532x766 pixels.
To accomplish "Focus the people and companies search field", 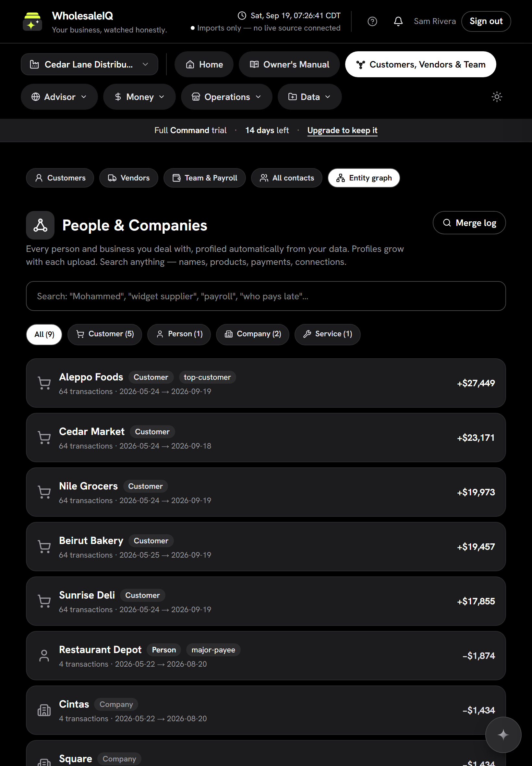I will click(266, 296).
